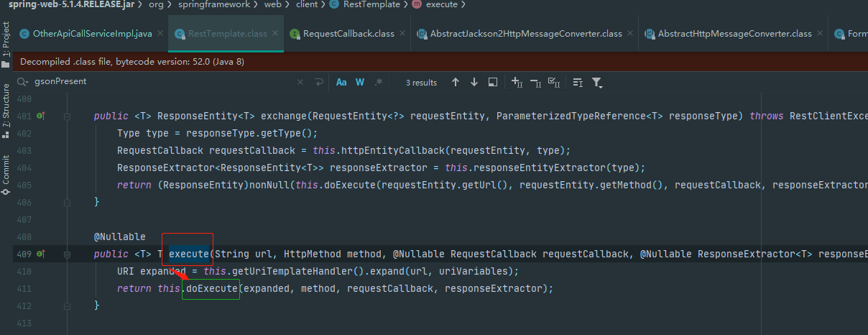Screen dimensions: 868x335
Task: Click the 'client' breadcrumb segment
Action: (x=306, y=5)
